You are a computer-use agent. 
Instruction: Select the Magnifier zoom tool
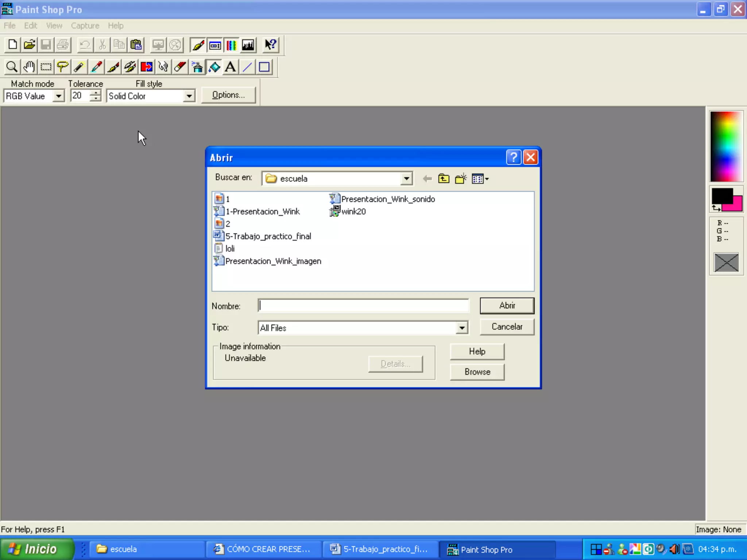pyautogui.click(x=12, y=67)
